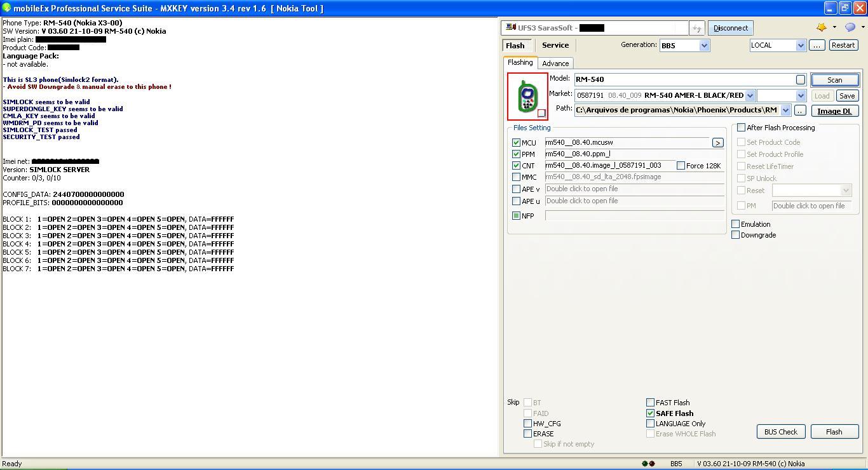This screenshot has height=470, width=868.
Task: Enable FAST Flash option
Action: tap(650, 403)
